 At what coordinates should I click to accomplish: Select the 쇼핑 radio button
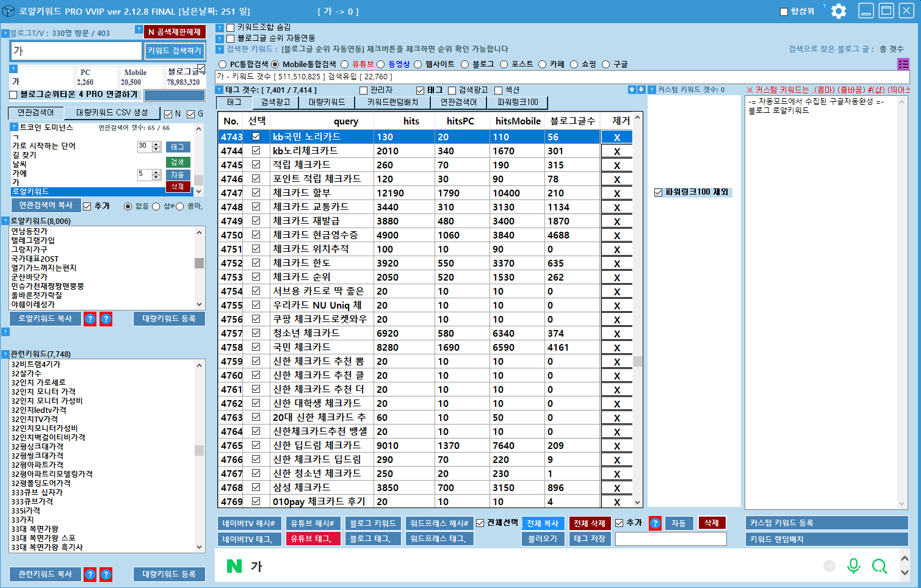574,64
